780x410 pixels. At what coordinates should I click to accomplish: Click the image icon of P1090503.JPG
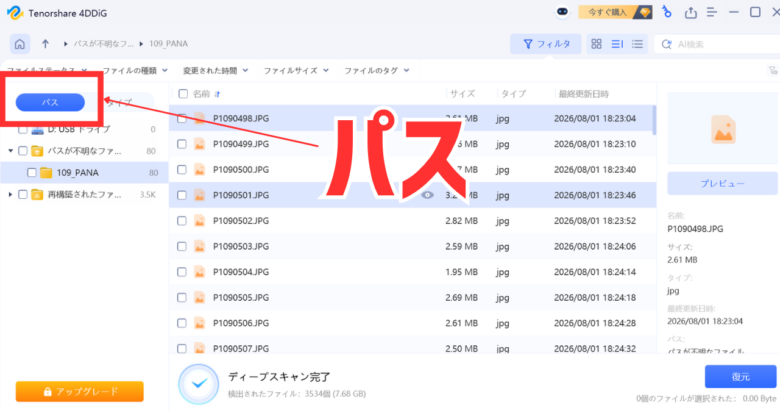199,246
